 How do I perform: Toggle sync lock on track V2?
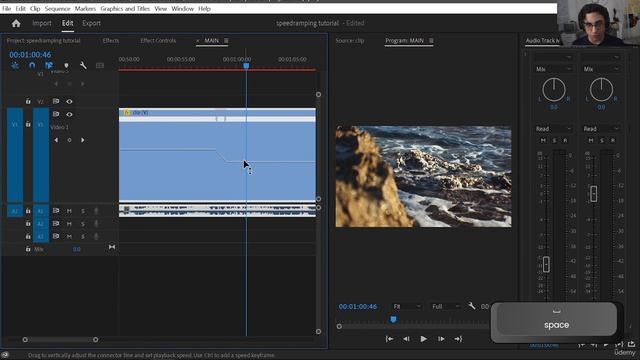click(56, 102)
